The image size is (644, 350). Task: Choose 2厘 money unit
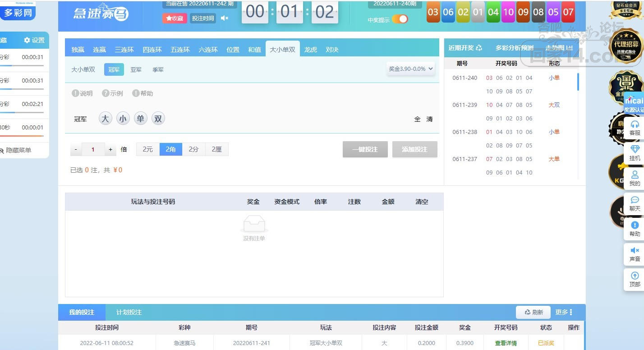[x=217, y=149]
